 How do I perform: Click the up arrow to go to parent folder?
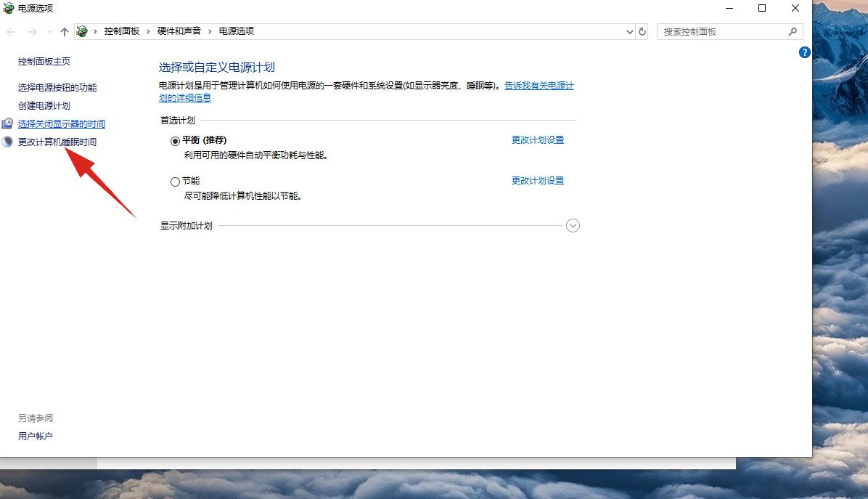tap(64, 31)
